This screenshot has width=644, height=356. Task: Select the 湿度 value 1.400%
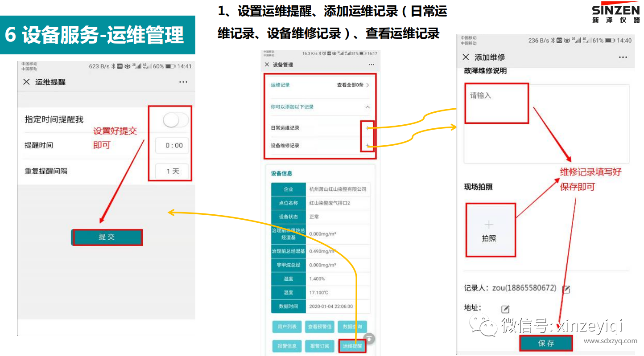click(317, 279)
